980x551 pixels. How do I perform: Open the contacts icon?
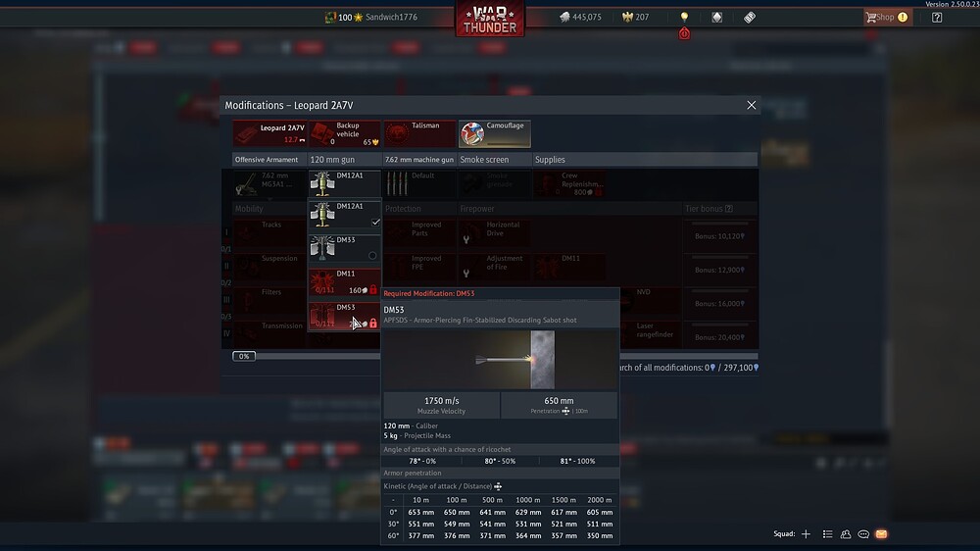846,534
